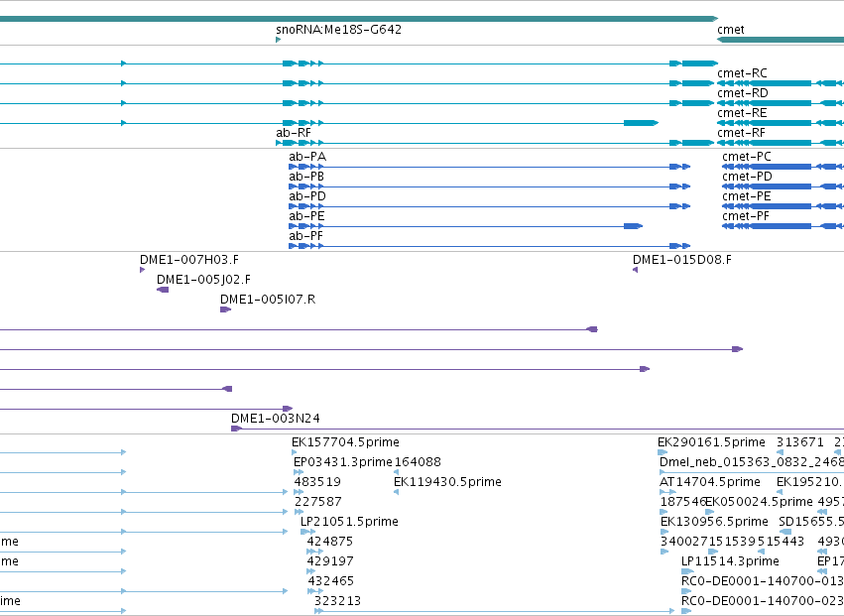Click the cmet-RC transcript label
Viewport: 844px width, 616px height.
coord(742,73)
